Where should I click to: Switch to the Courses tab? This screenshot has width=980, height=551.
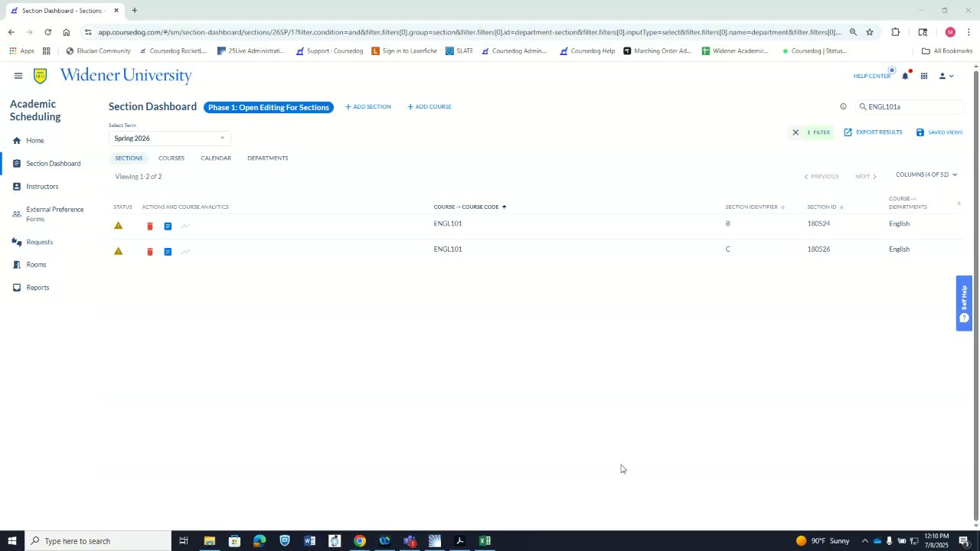171,158
